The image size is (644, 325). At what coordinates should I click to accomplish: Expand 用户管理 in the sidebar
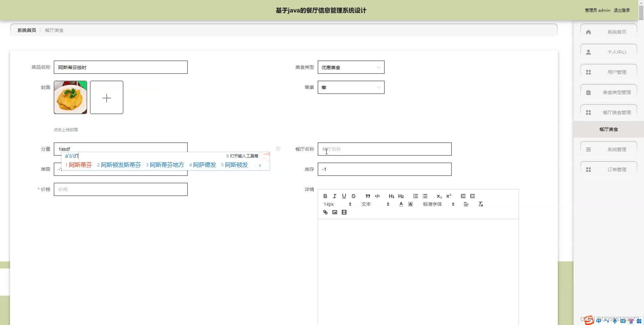coord(609,72)
